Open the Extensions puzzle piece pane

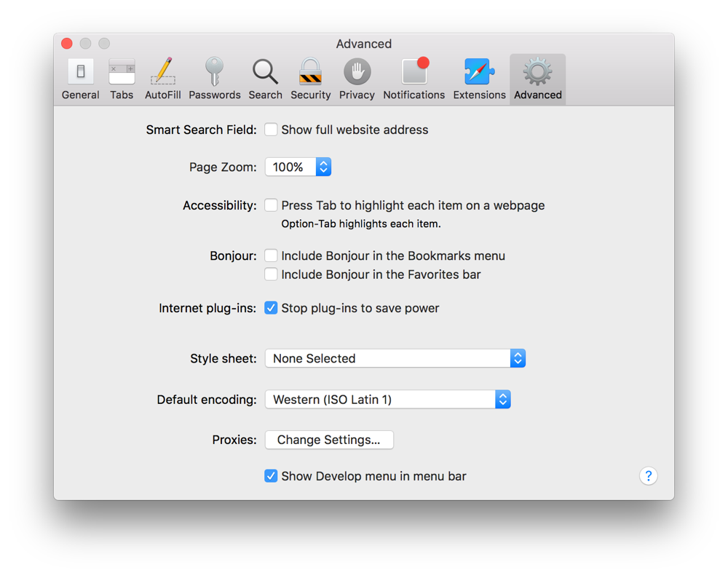479,79
